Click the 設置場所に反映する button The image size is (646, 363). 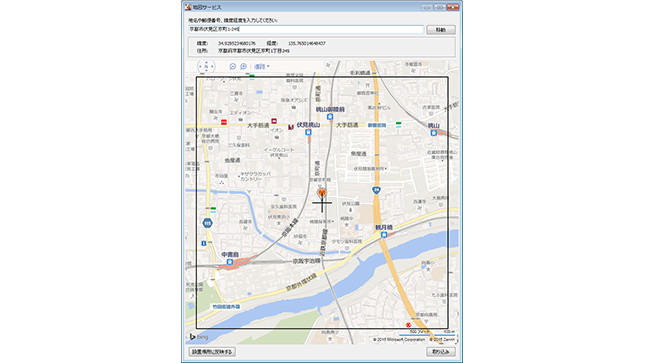(x=212, y=352)
